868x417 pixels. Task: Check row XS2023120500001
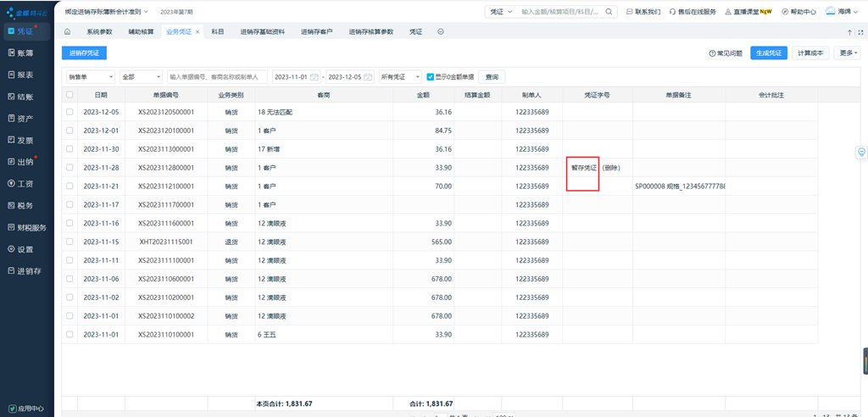(x=70, y=112)
